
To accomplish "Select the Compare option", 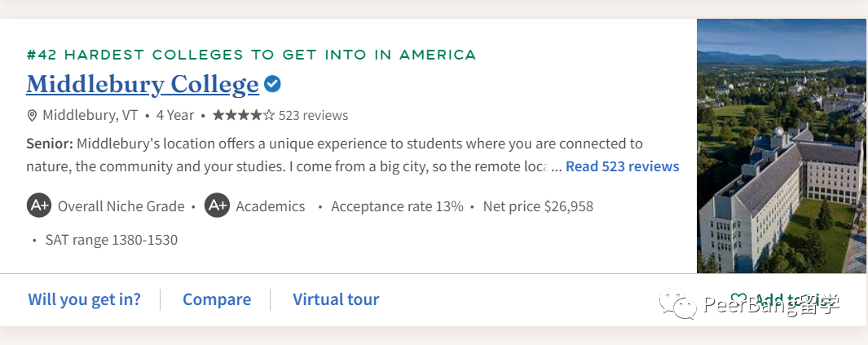I will pos(217,299).
